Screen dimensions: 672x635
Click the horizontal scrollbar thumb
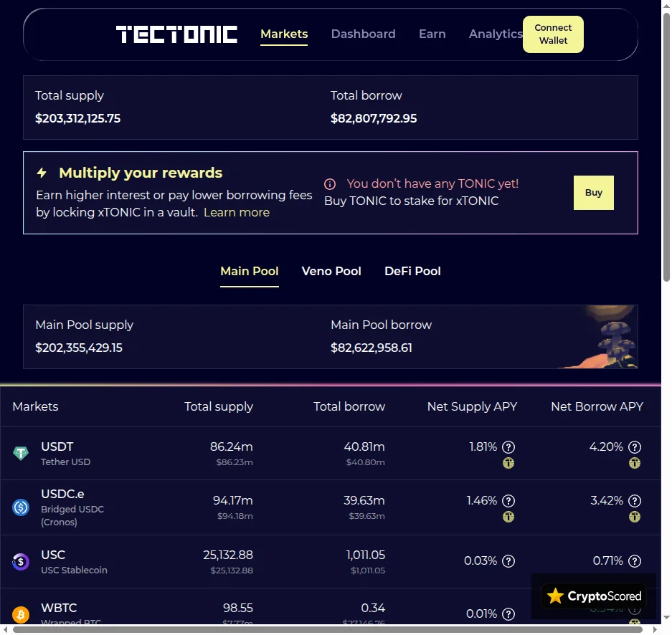point(328,629)
